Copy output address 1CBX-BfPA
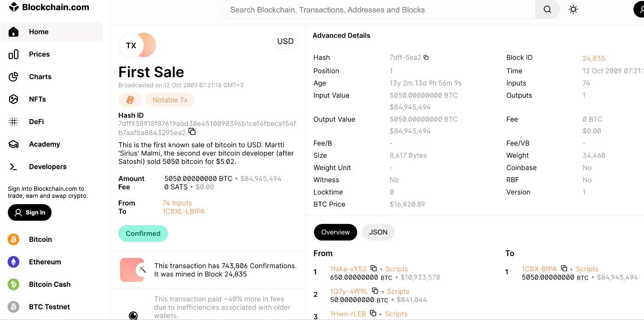Image resolution: width=644 pixels, height=320 pixels. (564, 269)
